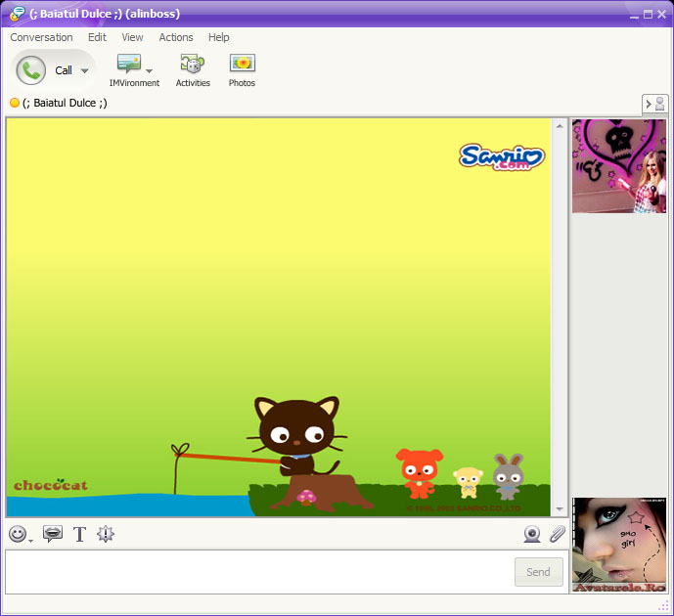674x616 pixels.
Task: Maximize the conversation window
Action: coord(648,14)
